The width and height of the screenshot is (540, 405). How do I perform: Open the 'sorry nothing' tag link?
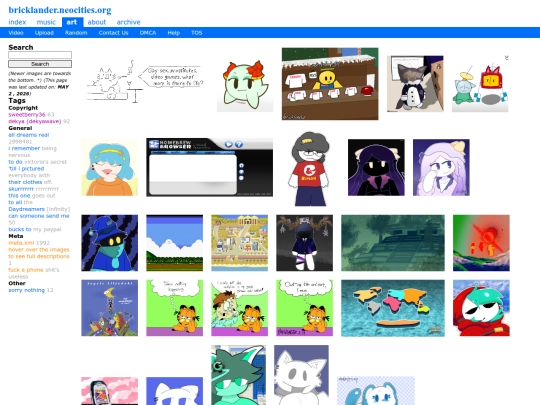27,290
